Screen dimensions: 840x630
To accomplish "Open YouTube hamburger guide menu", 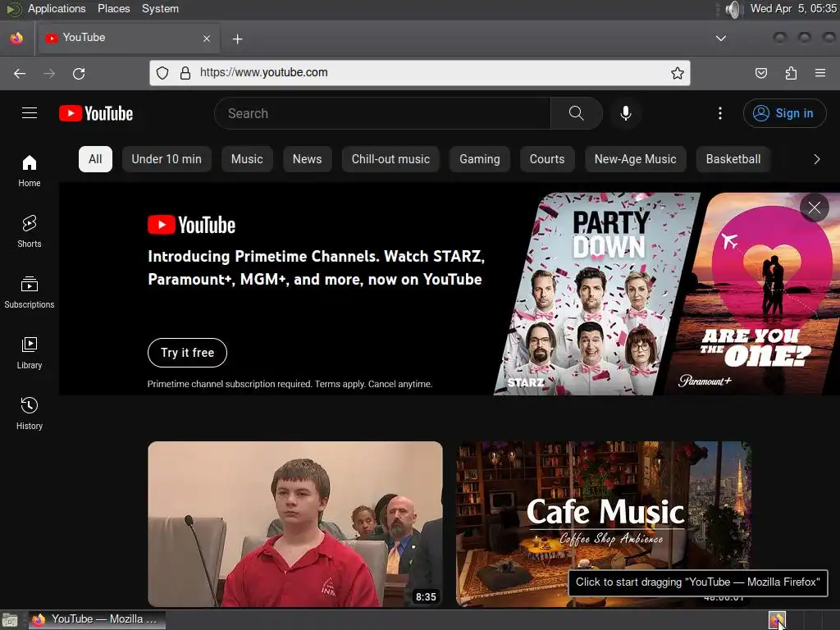I will (x=30, y=113).
